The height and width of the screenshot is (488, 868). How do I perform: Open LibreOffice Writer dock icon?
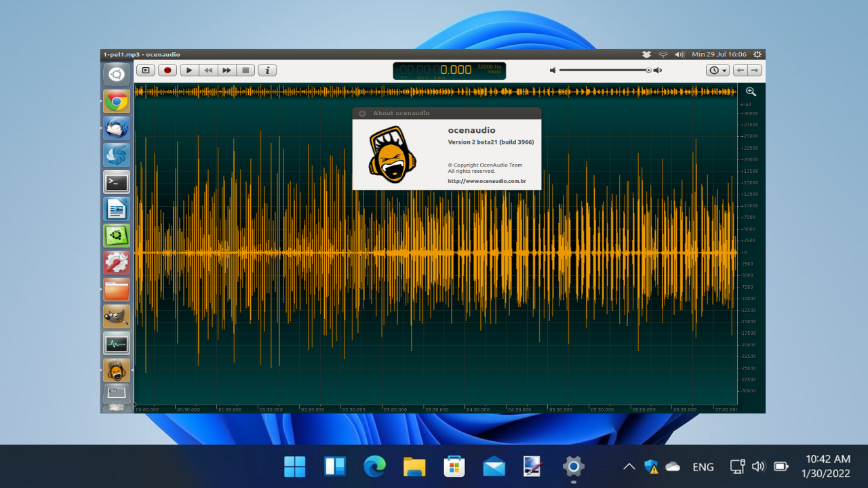117,209
